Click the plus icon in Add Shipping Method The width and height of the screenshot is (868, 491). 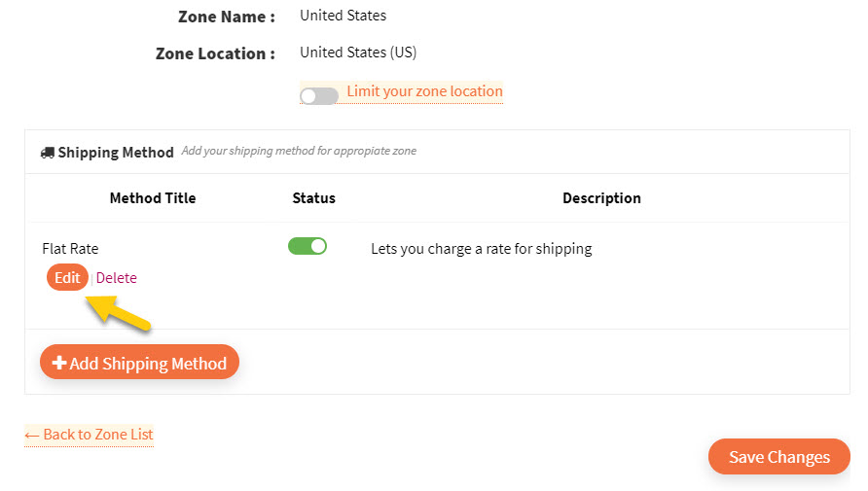[x=59, y=363]
